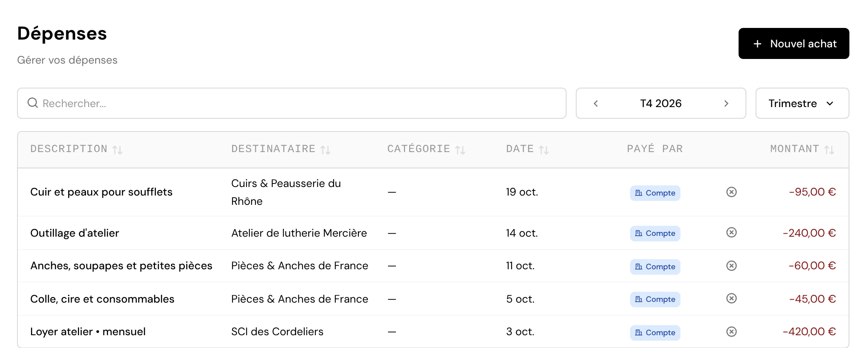Focus the Rechercher search field
This screenshot has width=868, height=348.
292,103
